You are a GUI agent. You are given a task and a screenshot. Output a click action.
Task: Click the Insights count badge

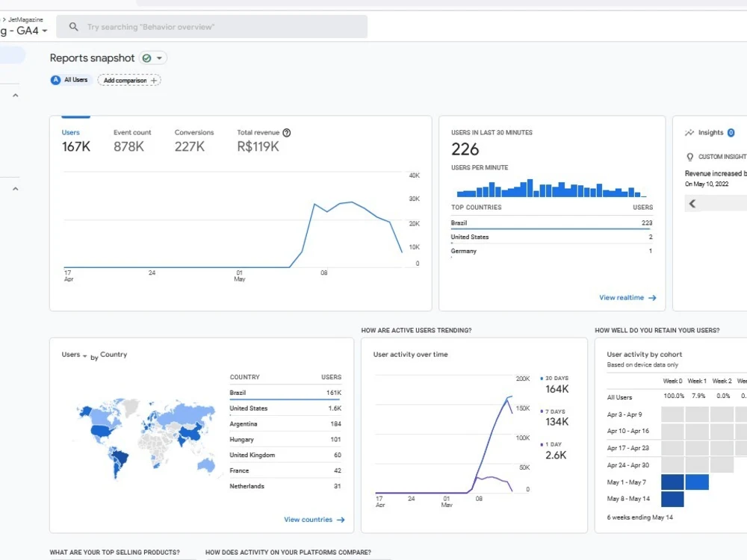pyautogui.click(x=731, y=132)
